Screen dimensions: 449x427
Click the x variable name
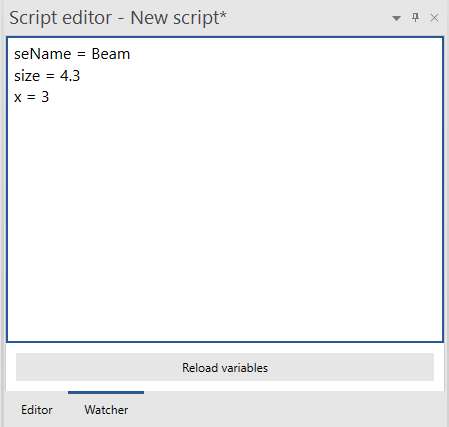[18, 97]
